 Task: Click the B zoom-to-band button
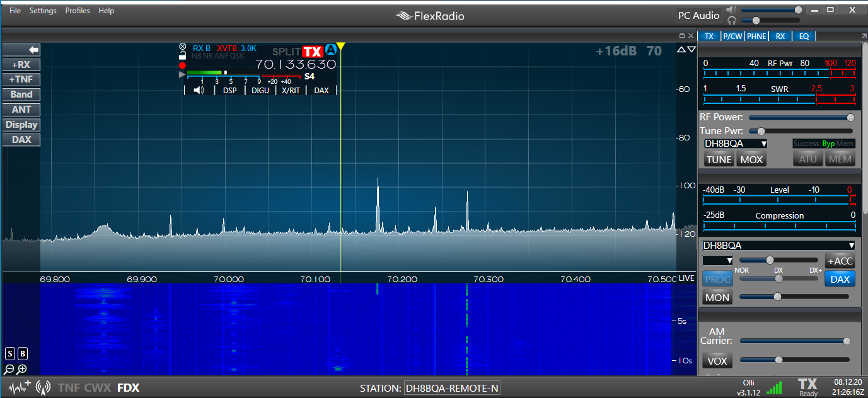[x=23, y=353]
